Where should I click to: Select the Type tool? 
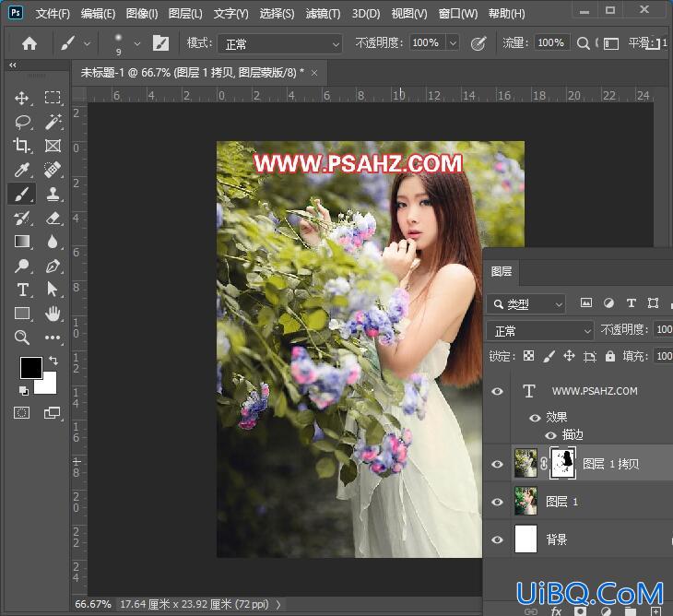[22, 290]
